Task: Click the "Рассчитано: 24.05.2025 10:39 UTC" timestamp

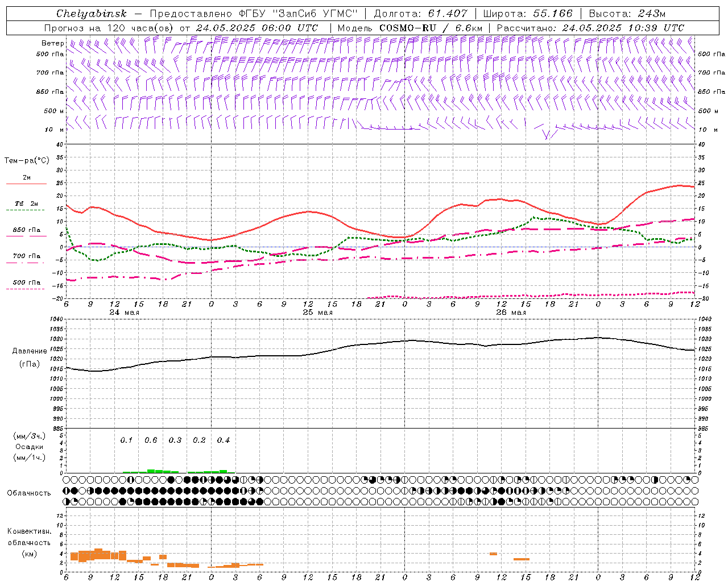Action: pyautogui.click(x=590, y=28)
